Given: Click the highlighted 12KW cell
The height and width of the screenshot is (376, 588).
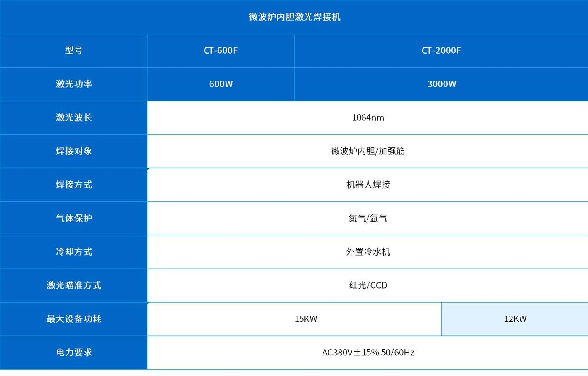Looking at the screenshot, I should tap(515, 319).
